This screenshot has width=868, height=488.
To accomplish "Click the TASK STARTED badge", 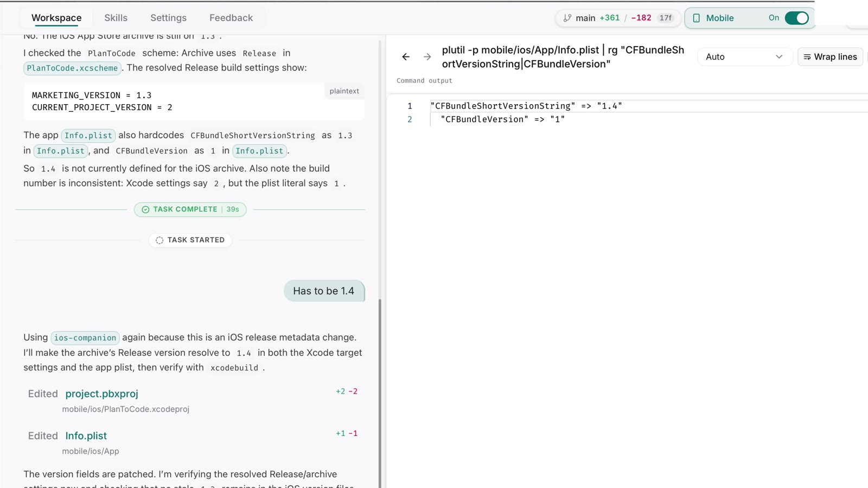I will (190, 240).
